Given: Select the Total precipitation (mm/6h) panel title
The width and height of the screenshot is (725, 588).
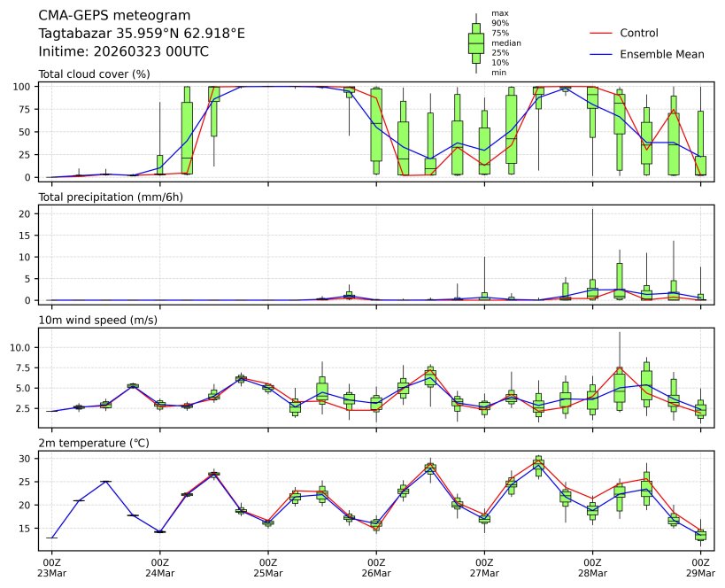Looking at the screenshot, I should pyautogui.click(x=110, y=197).
